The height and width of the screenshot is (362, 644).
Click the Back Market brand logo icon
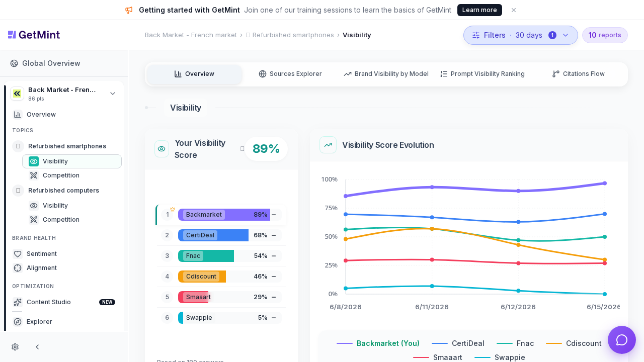coord(17,94)
